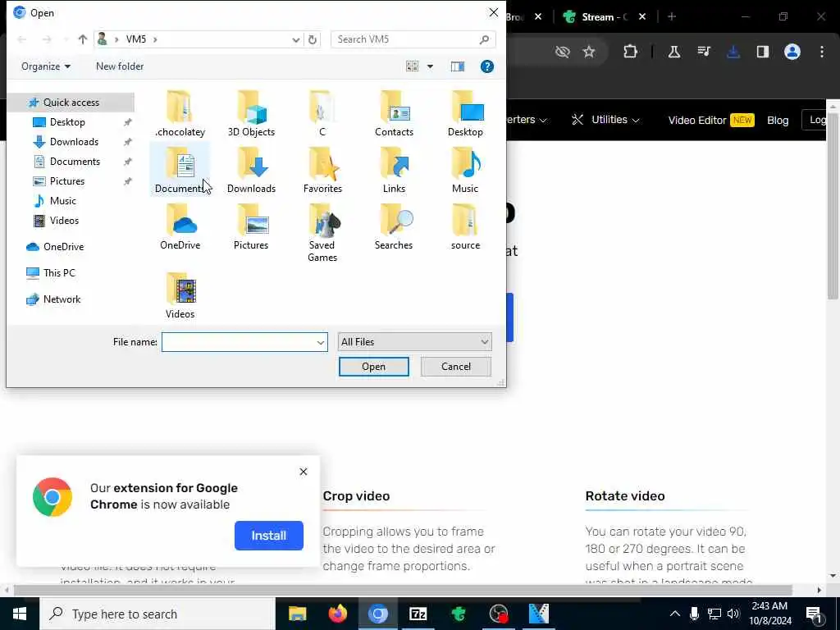
Task: Click the Open button in dialog
Action: point(373,367)
